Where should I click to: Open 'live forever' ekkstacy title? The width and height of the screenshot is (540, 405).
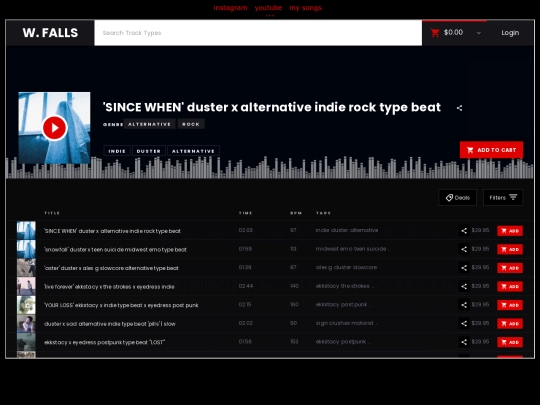[x=109, y=287]
